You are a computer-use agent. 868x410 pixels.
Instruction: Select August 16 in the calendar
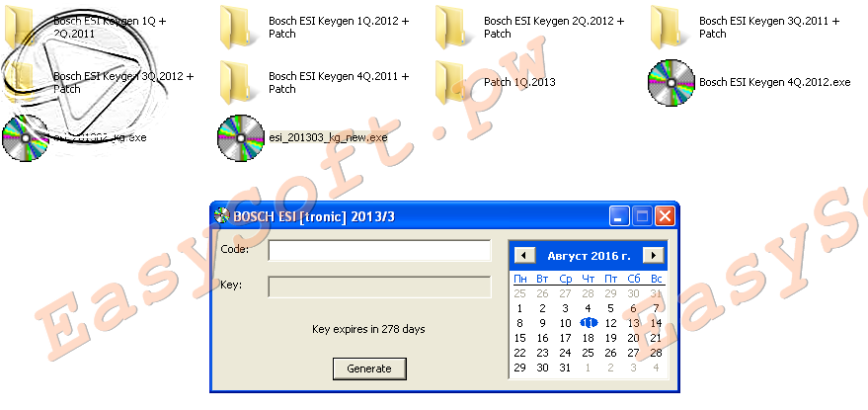542,338
